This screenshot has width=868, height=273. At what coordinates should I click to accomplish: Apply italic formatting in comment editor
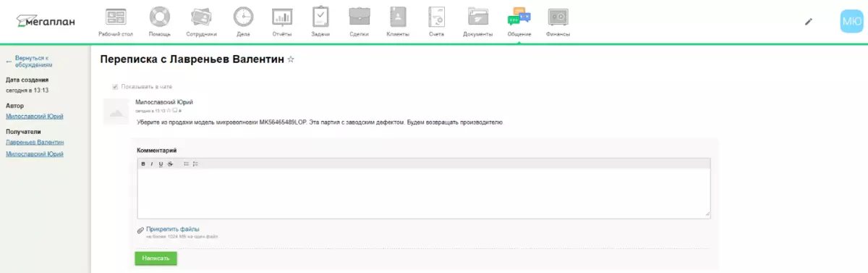tap(152, 164)
